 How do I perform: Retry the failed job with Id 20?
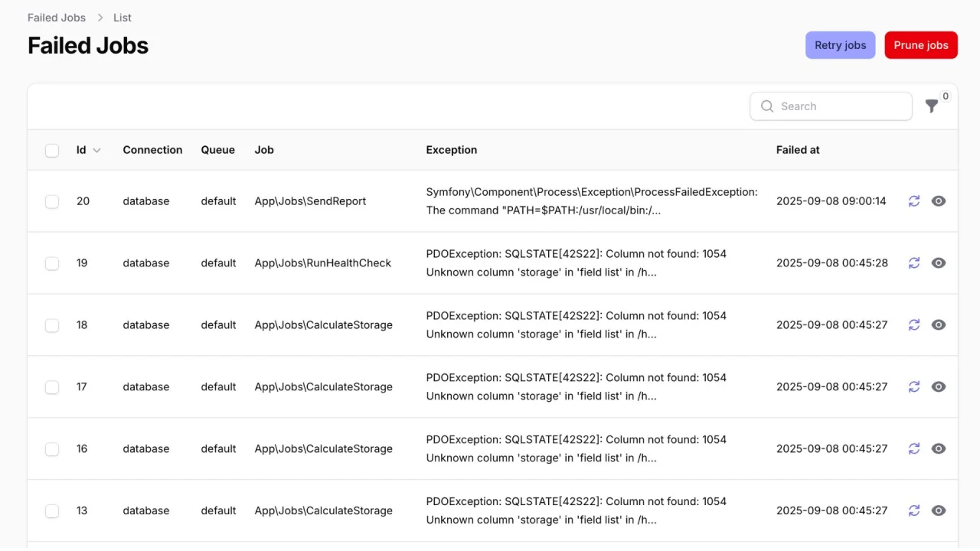click(914, 201)
